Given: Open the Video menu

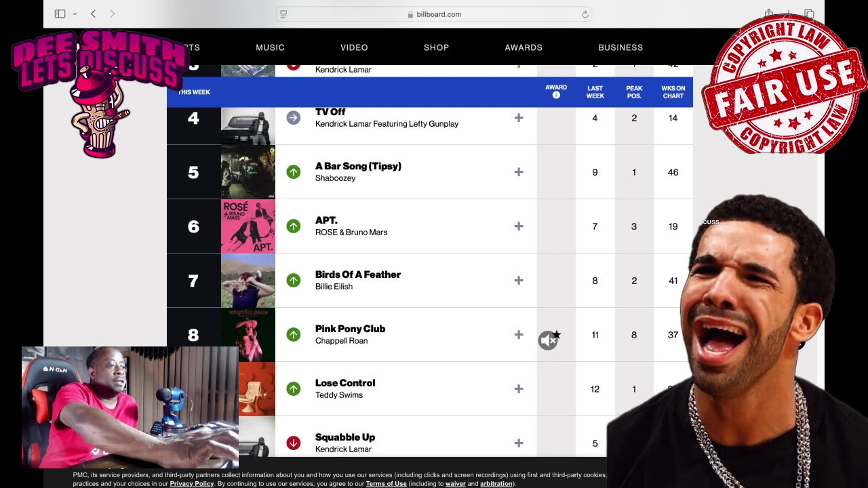Looking at the screenshot, I should 354,47.
